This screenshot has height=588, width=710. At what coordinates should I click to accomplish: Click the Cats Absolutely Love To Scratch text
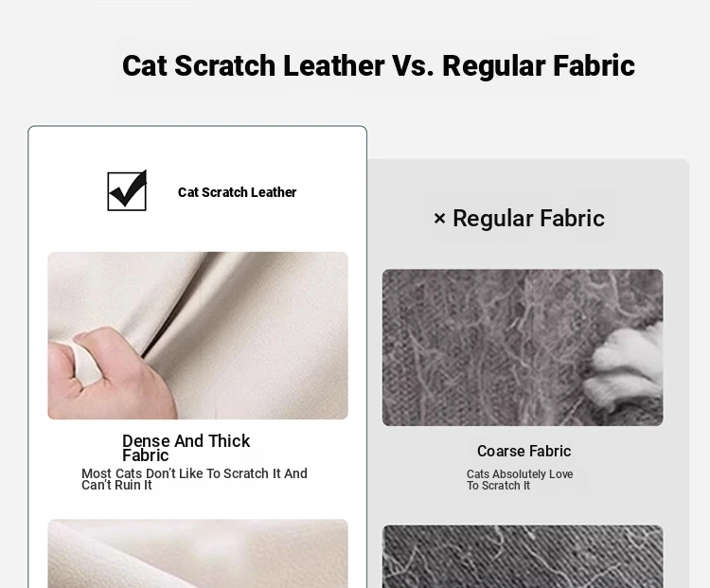click(x=520, y=480)
